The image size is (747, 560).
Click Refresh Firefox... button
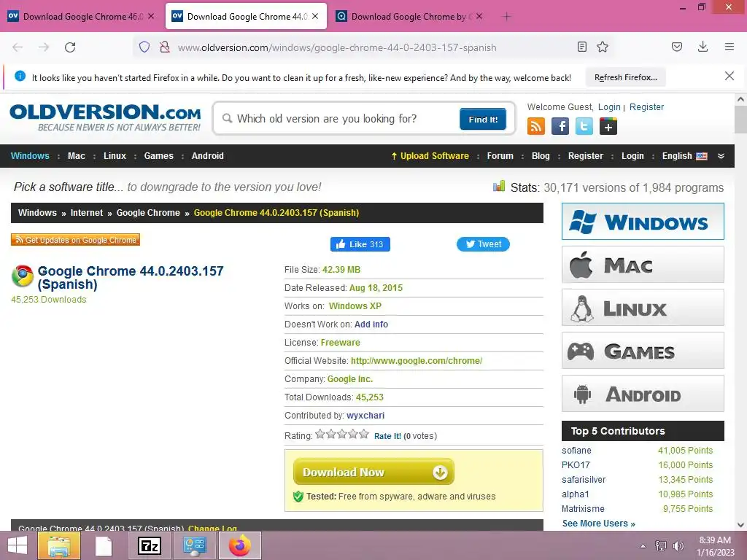(x=625, y=77)
